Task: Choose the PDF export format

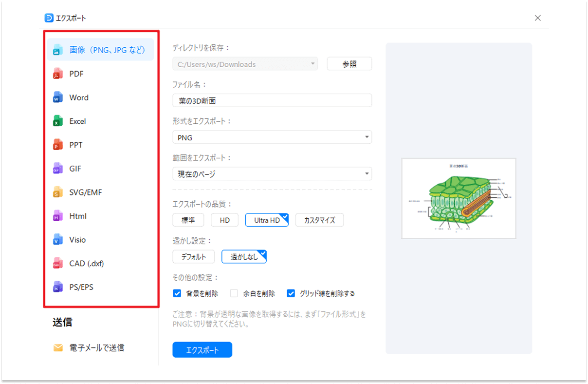Action: 76,73
